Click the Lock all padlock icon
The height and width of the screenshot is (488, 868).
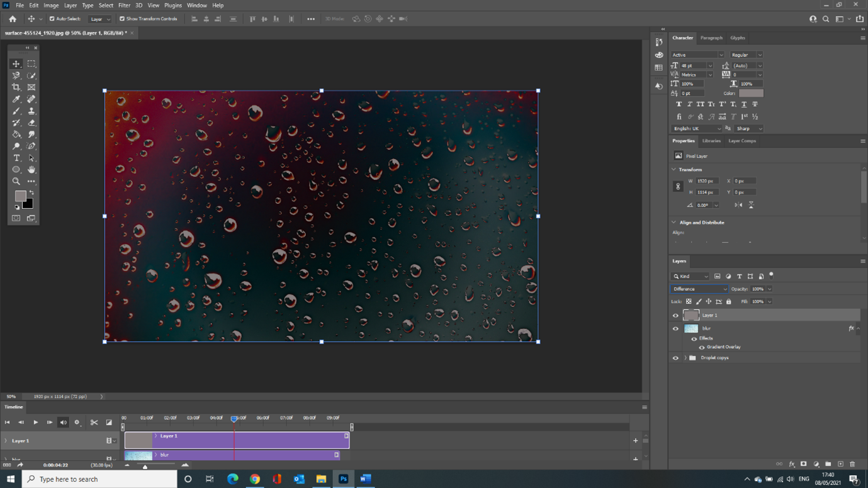[x=729, y=302]
